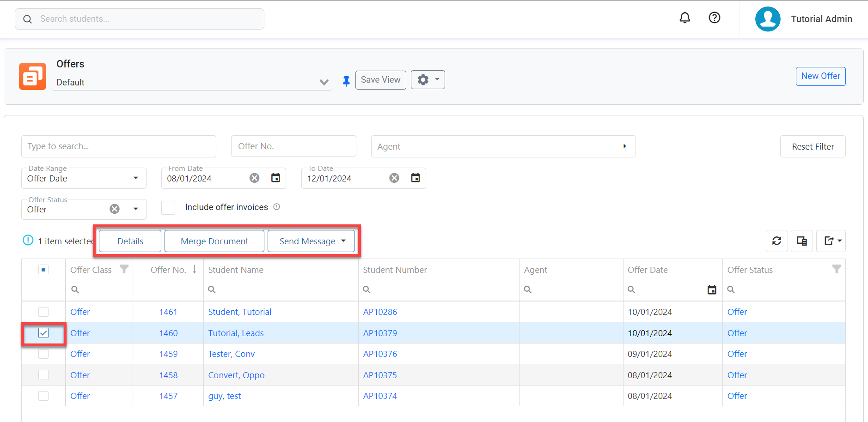Focus the Offer No. filter field
Screen dimensions: 868x422
[293, 146]
